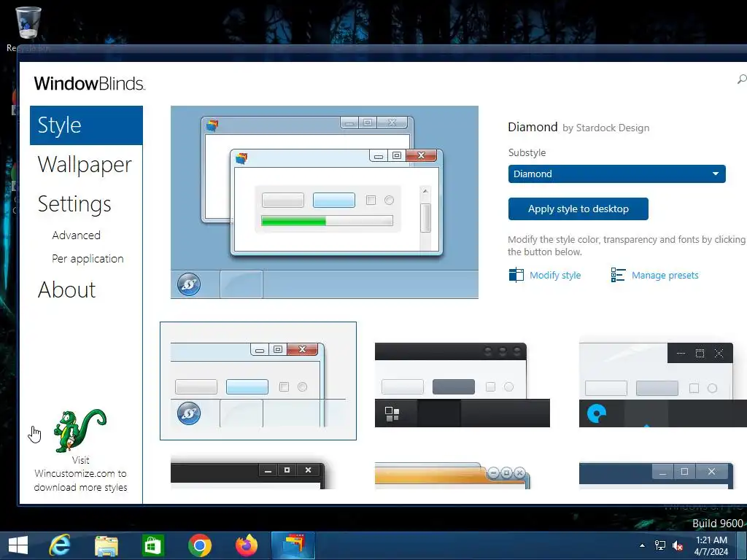The width and height of the screenshot is (747, 560).
Task: Open the Windows Store from taskbar
Action: 152,545
